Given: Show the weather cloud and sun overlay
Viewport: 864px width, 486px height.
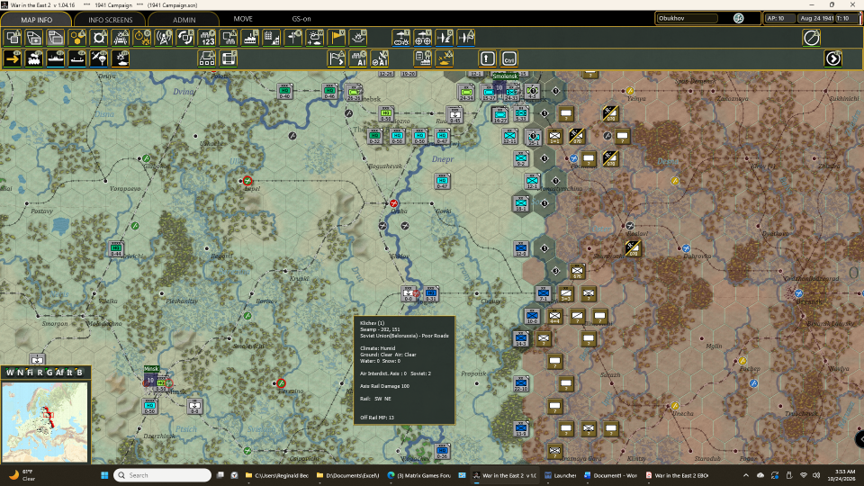Looking at the screenshot, I should (x=315, y=37).
